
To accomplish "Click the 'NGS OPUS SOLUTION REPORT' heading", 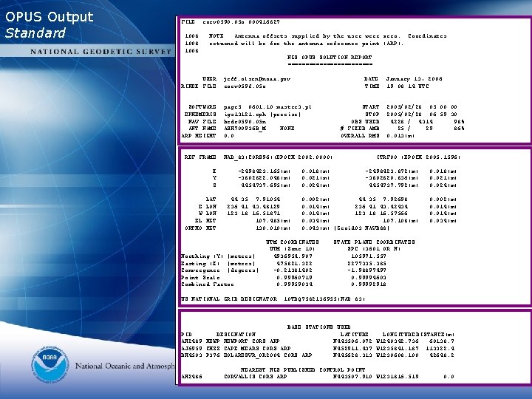I will click(330, 58).
